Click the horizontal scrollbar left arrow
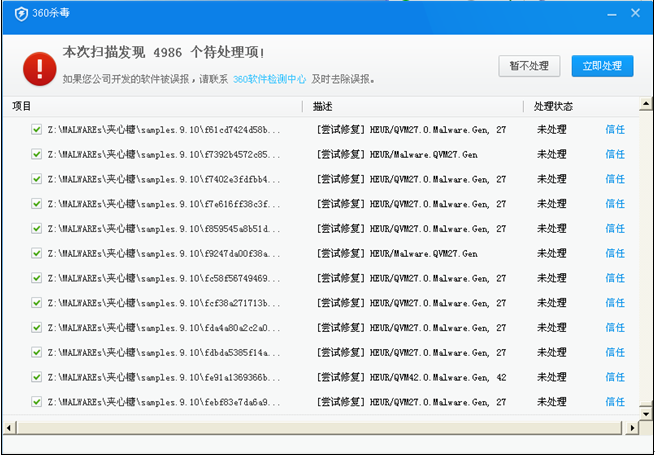This screenshot has height=457, width=655. 9,428
